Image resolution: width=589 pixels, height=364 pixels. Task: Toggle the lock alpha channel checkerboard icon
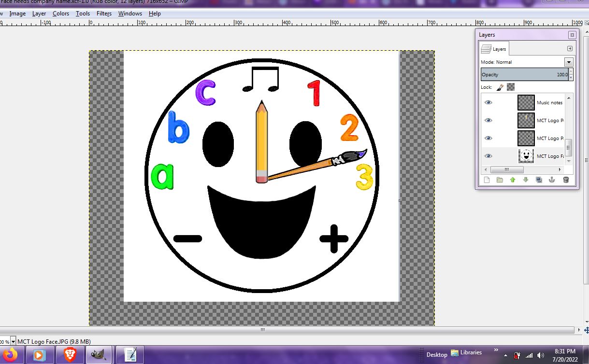(511, 87)
